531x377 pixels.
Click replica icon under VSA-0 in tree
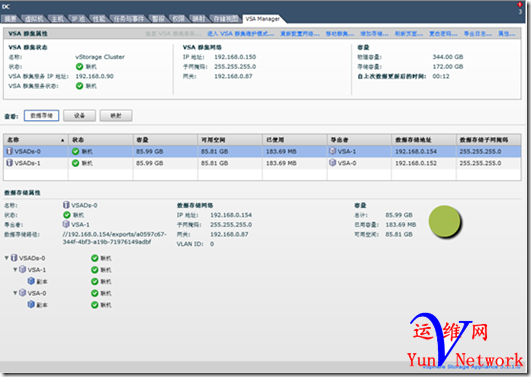tap(31, 305)
